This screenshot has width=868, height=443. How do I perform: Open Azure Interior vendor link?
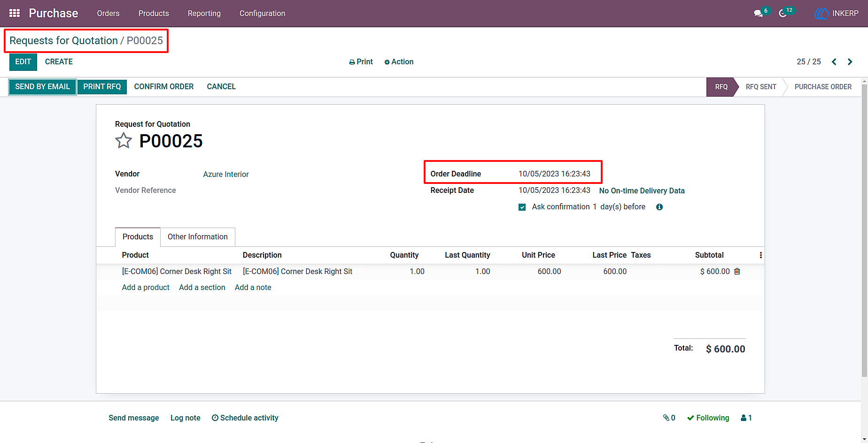[x=226, y=174]
